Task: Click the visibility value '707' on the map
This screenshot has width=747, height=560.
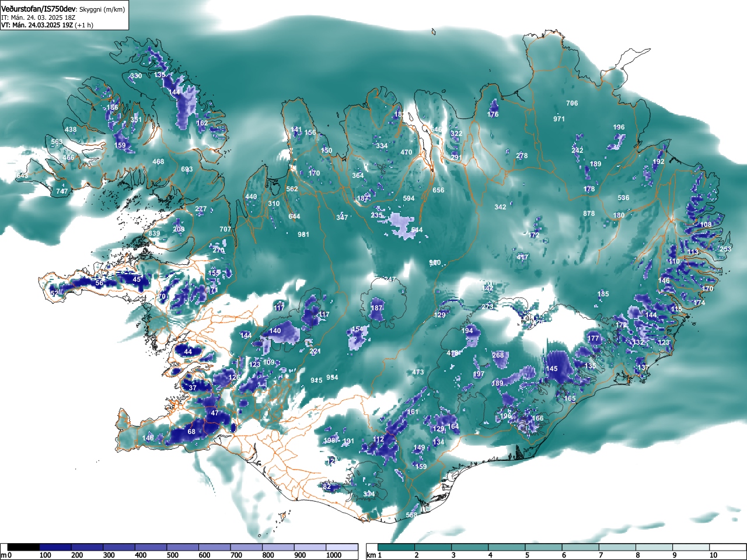Action: (x=225, y=229)
